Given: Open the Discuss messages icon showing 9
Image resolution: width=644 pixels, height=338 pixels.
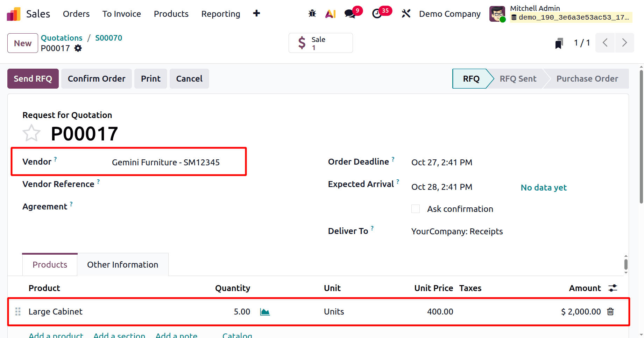Looking at the screenshot, I should (350, 14).
